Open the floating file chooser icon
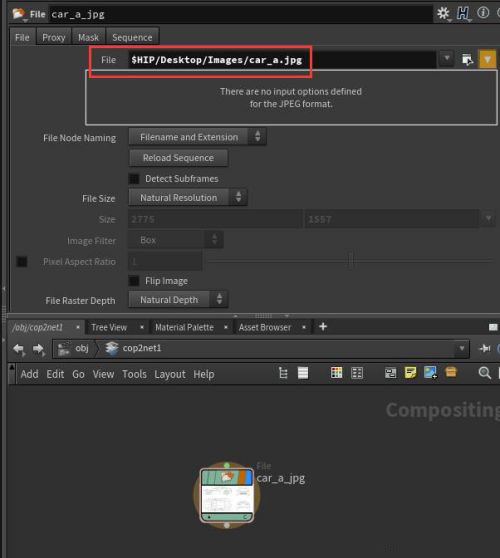Viewport: 500px width, 558px height. 467,59
